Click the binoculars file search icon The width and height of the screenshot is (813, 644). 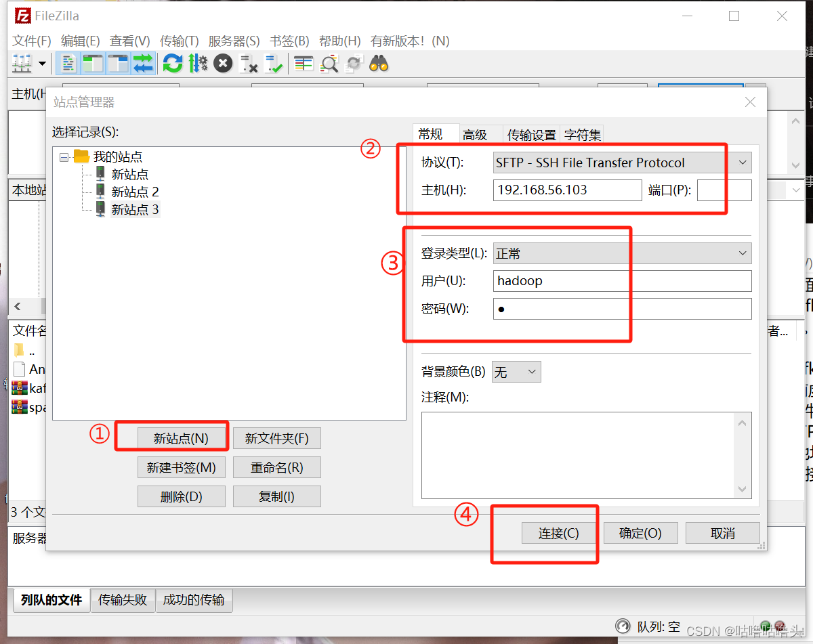[379, 64]
